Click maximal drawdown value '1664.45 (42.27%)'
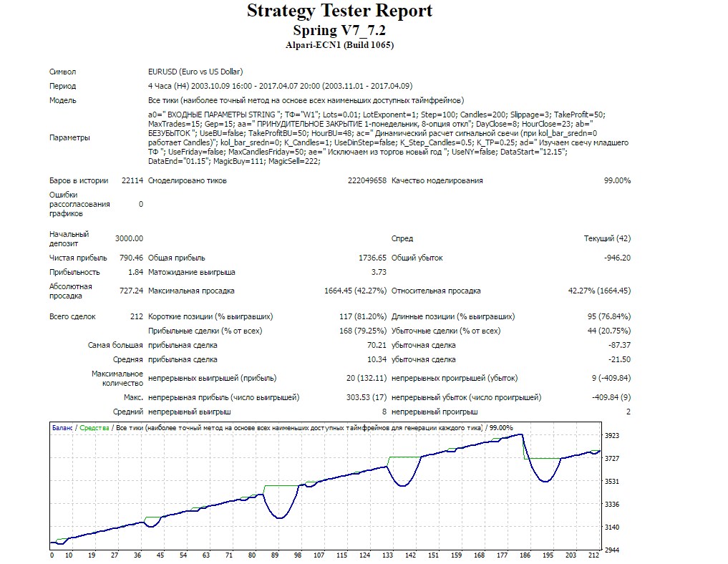This screenshot has height=564, width=728. (355, 291)
